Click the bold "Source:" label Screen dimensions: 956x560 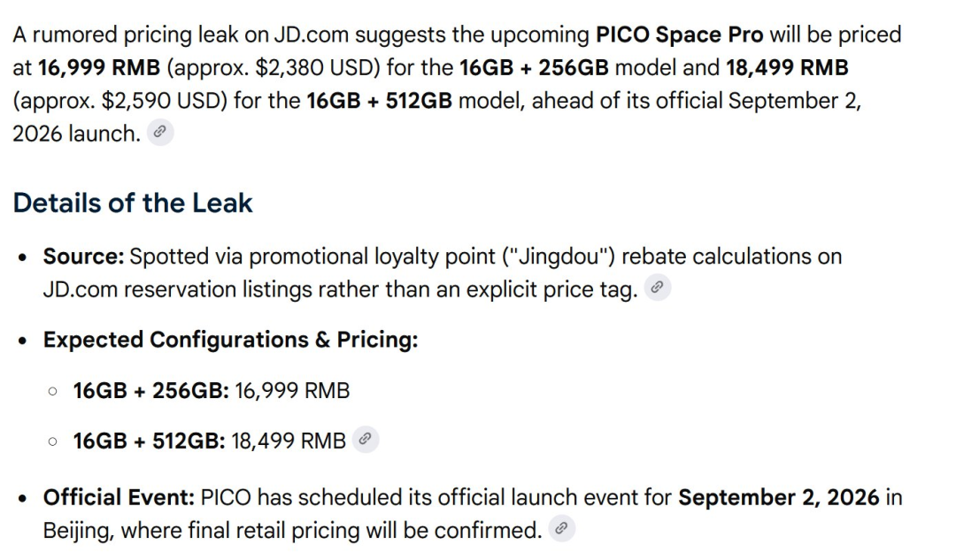click(x=83, y=257)
